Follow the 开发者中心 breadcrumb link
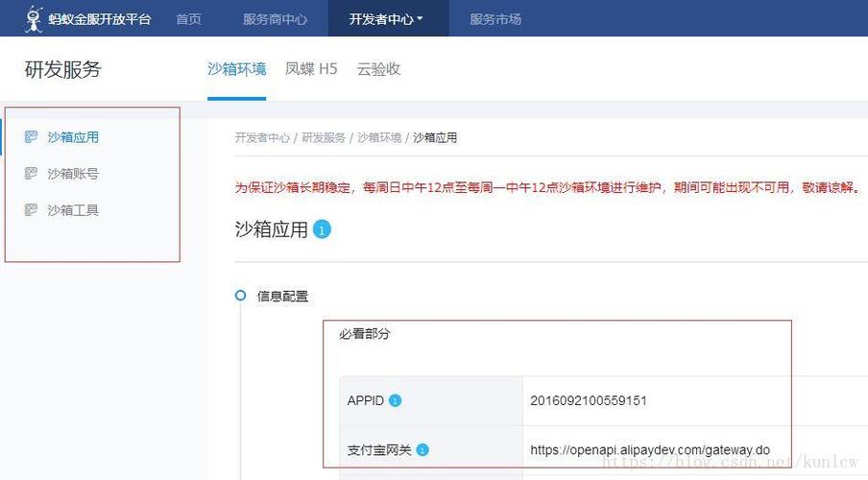 tap(262, 138)
